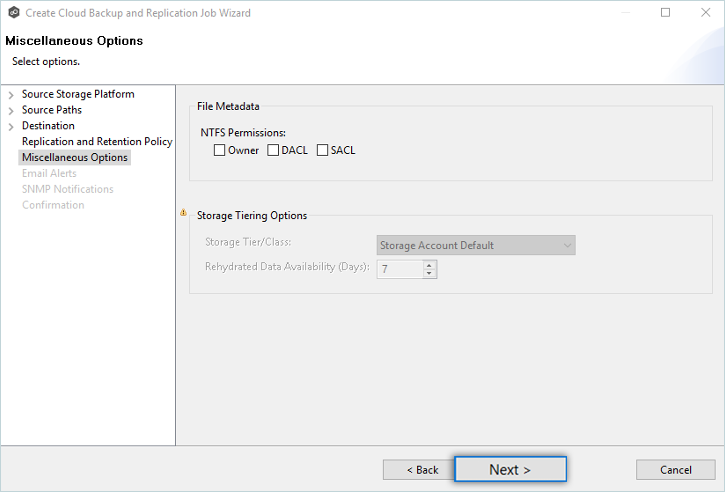
Task: Close the wizard window
Action: (706, 12)
